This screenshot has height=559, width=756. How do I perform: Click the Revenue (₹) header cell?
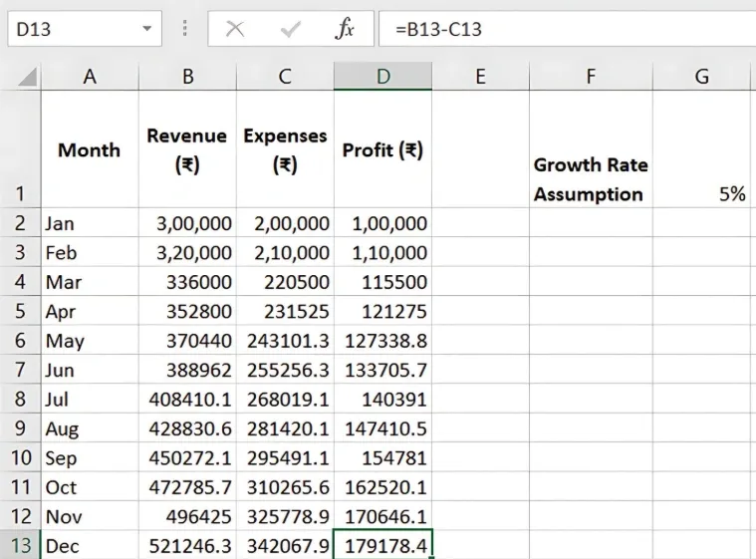[187, 149]
